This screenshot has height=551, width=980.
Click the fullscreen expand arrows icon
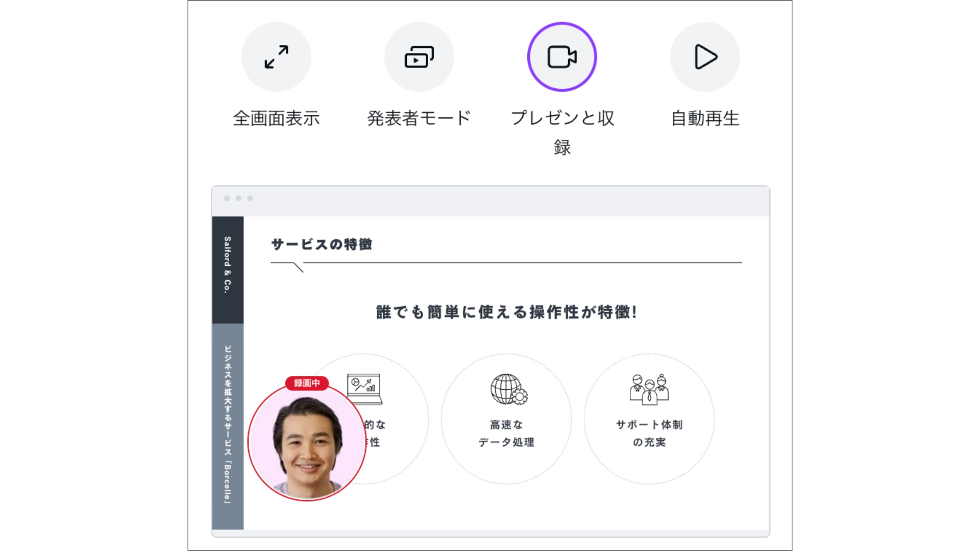click(x=276, y=57)
